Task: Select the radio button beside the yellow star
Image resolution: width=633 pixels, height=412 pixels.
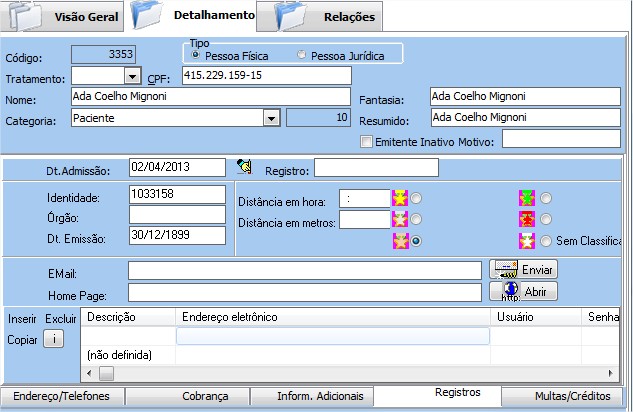Action: click(416, 198)
